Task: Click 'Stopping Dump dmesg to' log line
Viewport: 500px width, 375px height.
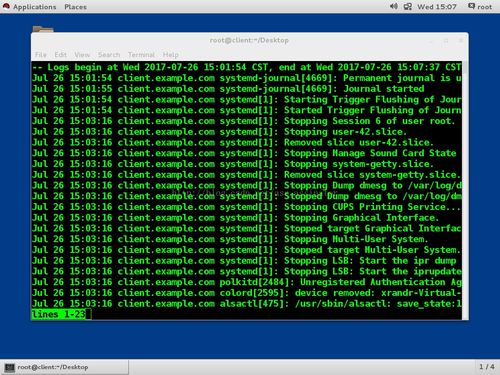Action: tap(247, 185)
